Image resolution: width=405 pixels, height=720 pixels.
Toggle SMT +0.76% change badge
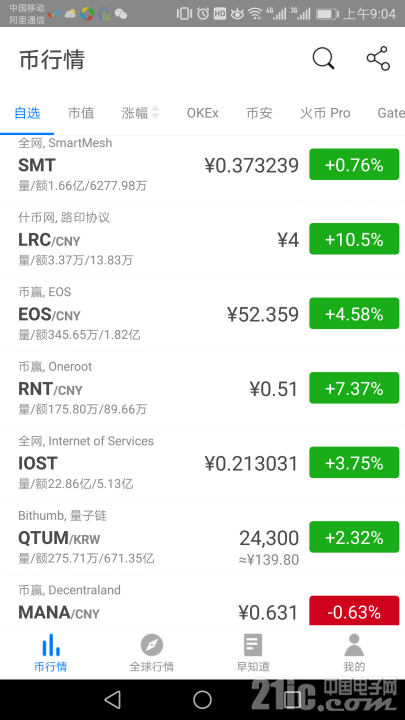point(354,164)
